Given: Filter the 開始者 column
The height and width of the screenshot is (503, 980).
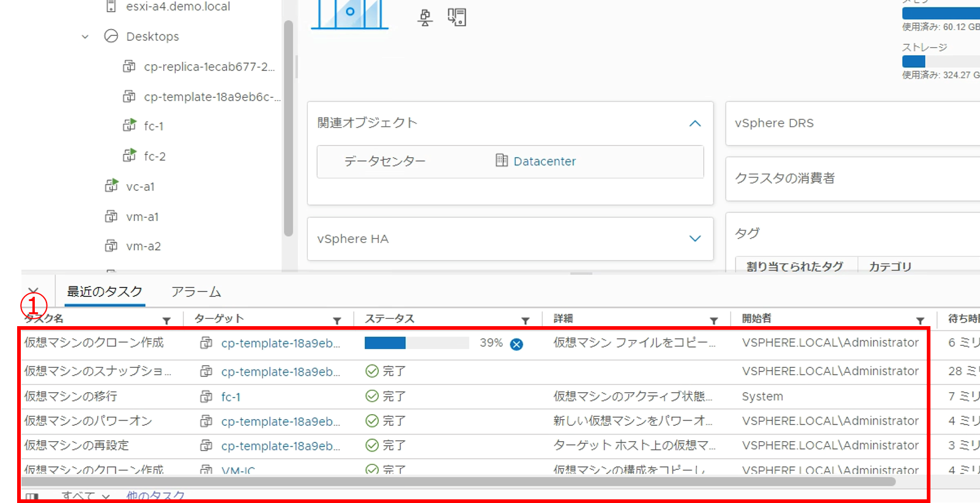Looking at the screenshot, I should tap(919, 320).
